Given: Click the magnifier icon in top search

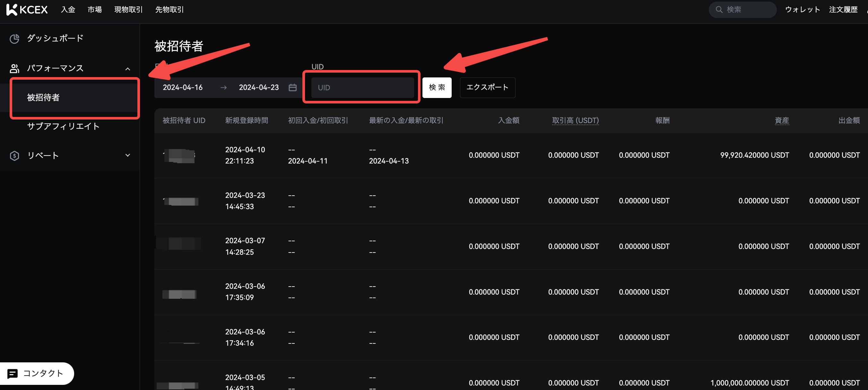Looking at the screenshot, I should click(x=719, y=9).
